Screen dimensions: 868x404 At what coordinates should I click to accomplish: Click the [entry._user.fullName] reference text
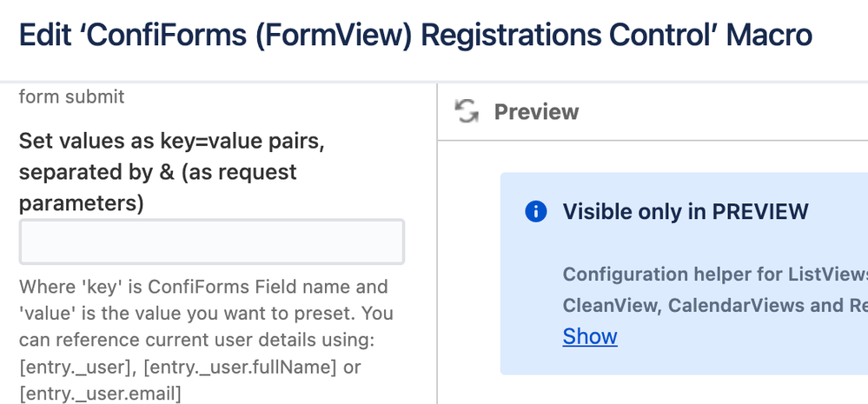tap(241, 368)
